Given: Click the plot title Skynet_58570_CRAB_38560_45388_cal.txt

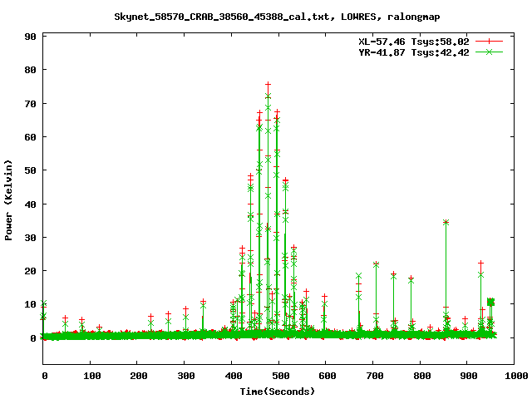Looking at the screenshot, I should [x=277, y=17].
